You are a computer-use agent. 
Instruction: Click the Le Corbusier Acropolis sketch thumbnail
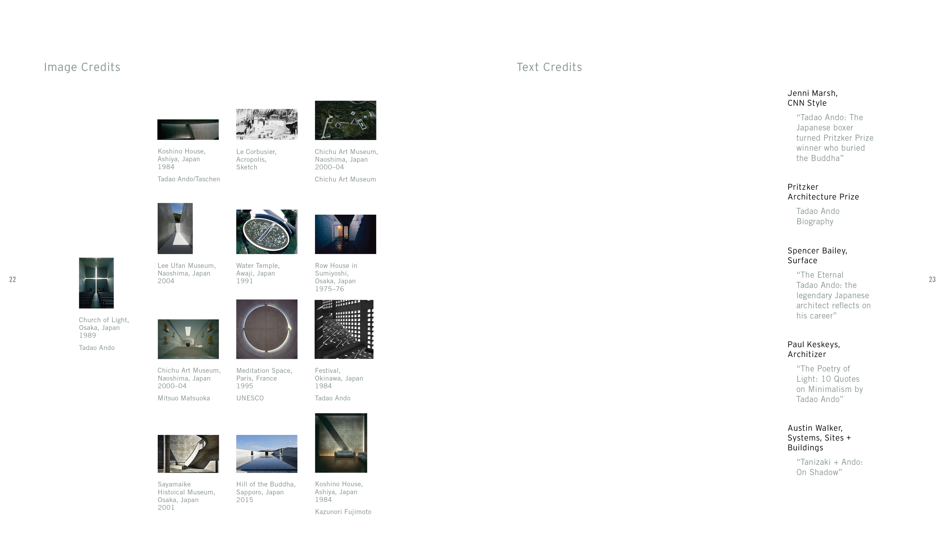point(267,124)
